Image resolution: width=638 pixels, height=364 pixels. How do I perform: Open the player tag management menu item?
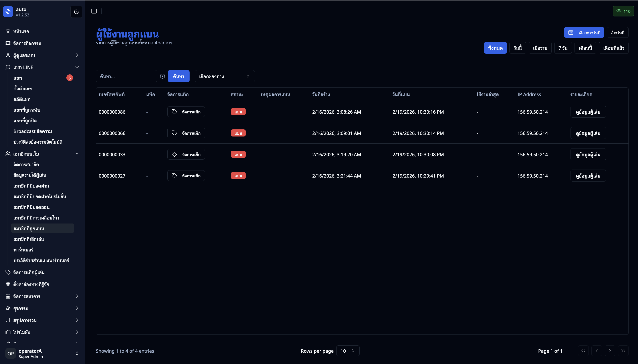29,272
